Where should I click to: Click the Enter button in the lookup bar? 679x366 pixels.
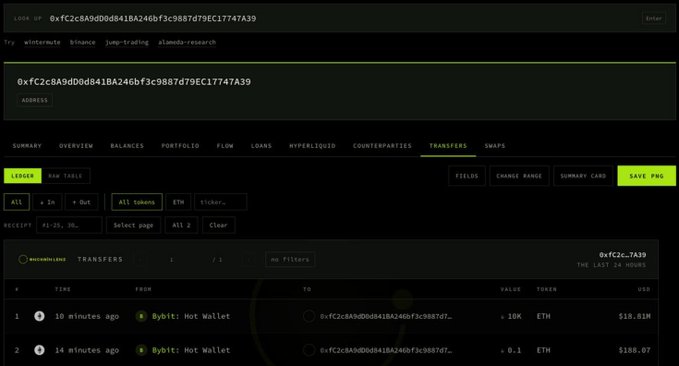(x=654, y=19)
